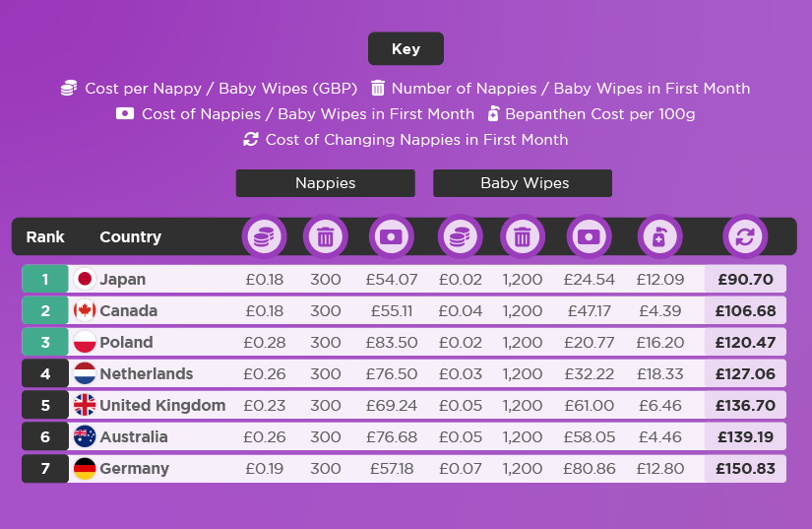Screen dimensions: 812x529
Task: Click the Rank column header
Action: tap(45, 236)
